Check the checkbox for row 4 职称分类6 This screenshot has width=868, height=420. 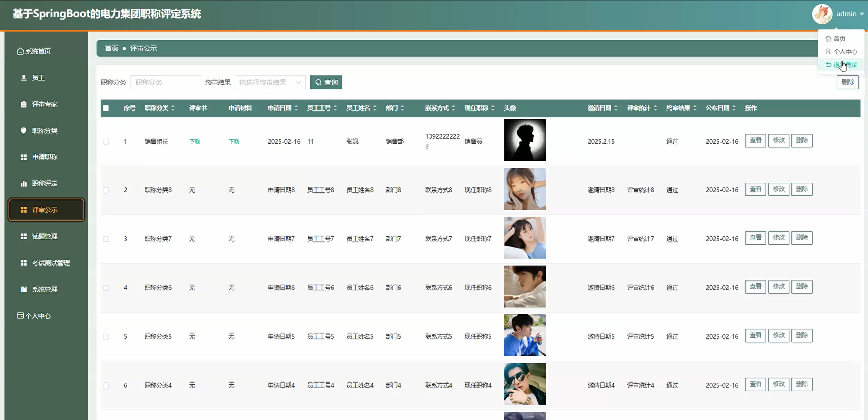(x=106, y=288)
